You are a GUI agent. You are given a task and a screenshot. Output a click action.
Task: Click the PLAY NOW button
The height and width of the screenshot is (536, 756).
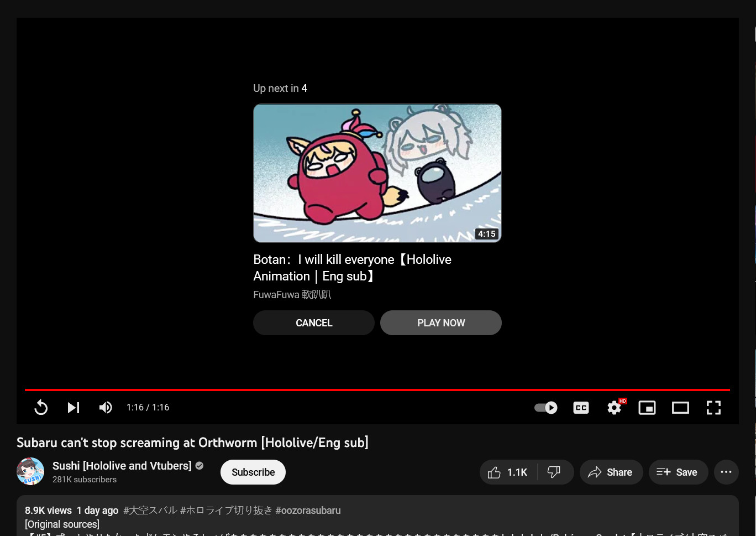pos(441,322)
